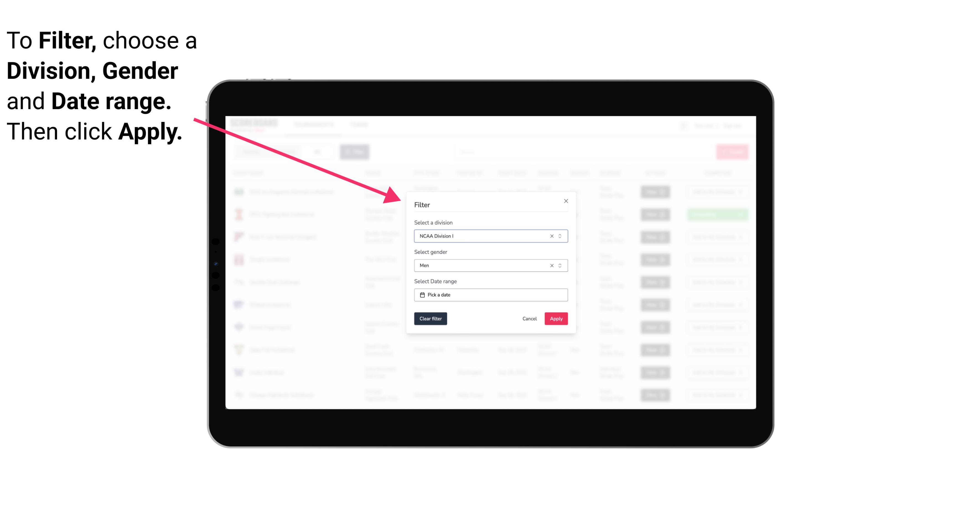Click the Filter dialog title area

pyautogui.click(x=423, y=204)
